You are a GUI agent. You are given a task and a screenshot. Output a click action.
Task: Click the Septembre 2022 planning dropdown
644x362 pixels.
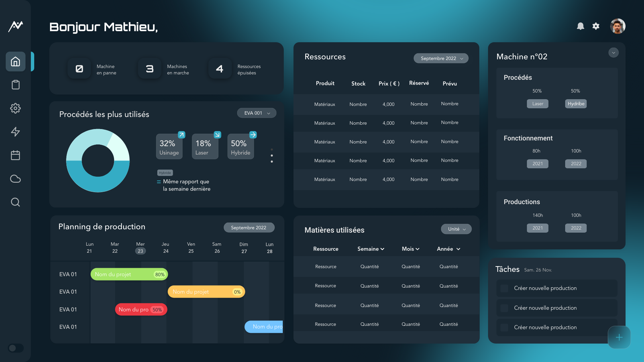(249, 228)
